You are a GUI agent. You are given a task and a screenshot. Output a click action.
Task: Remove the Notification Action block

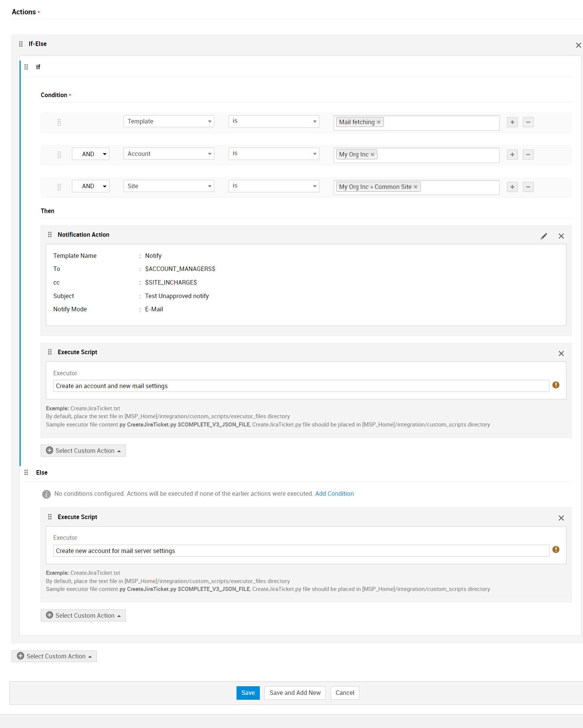click(x=561, y=236)
